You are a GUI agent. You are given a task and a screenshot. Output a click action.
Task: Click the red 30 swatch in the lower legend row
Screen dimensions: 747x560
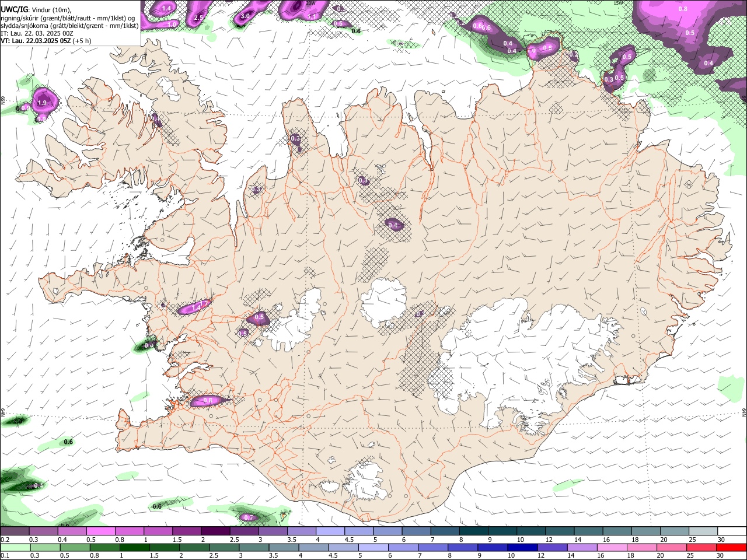coord(731,547)
